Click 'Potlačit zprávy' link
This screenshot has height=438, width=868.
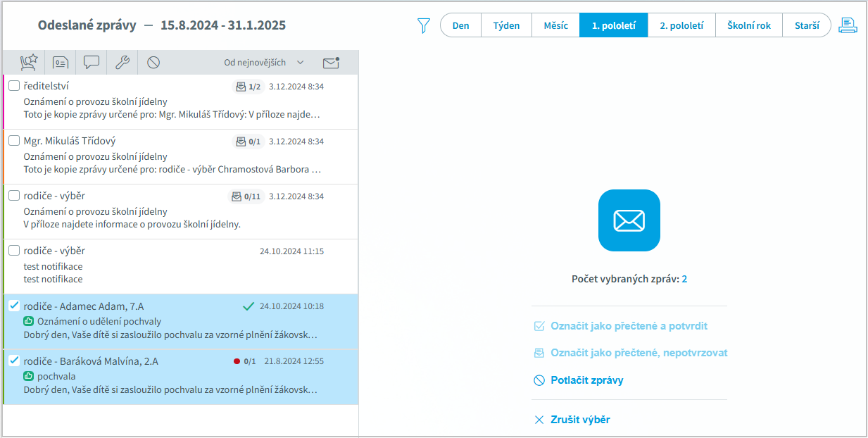[x=586, y=380]
